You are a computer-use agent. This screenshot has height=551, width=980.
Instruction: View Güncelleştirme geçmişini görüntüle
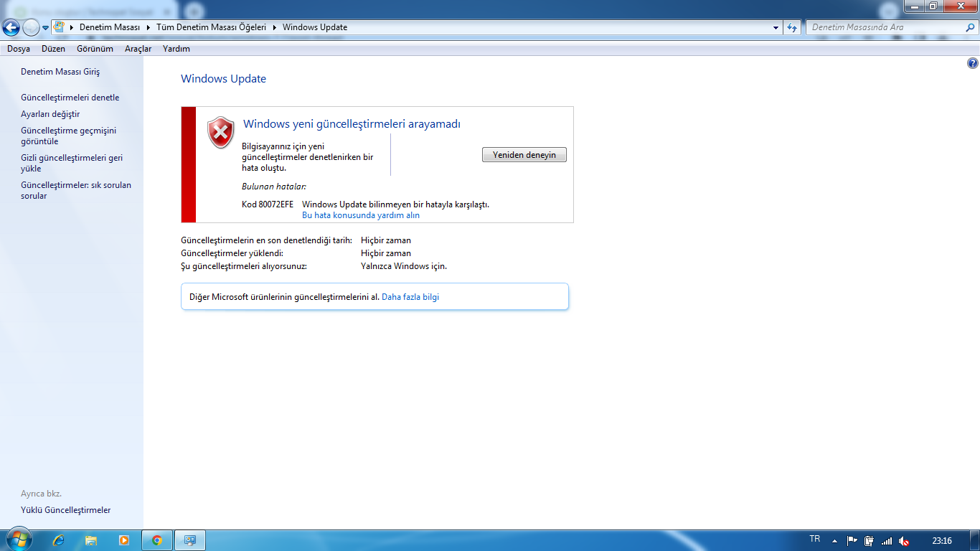pos(68,136)
